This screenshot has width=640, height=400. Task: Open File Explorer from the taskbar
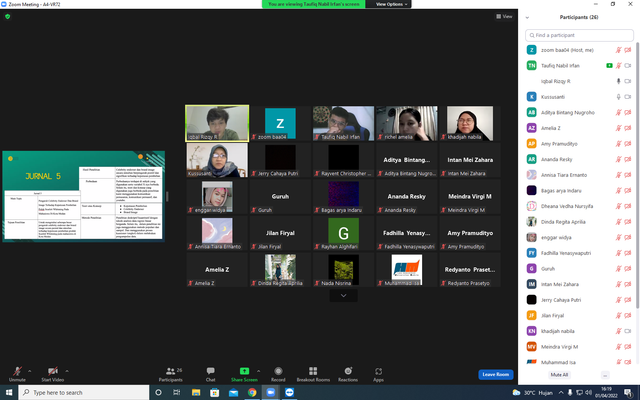click(196, 392)
